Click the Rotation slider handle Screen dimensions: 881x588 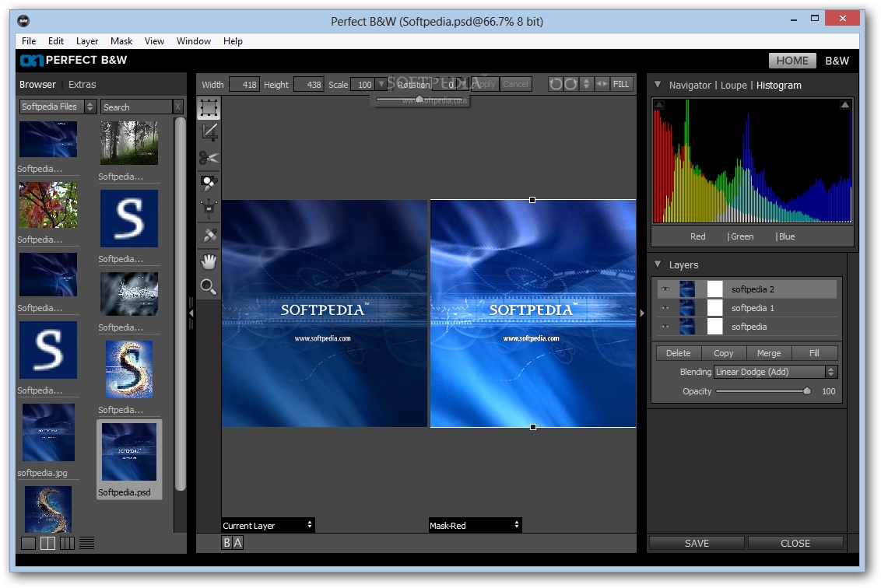coord(419,100)
